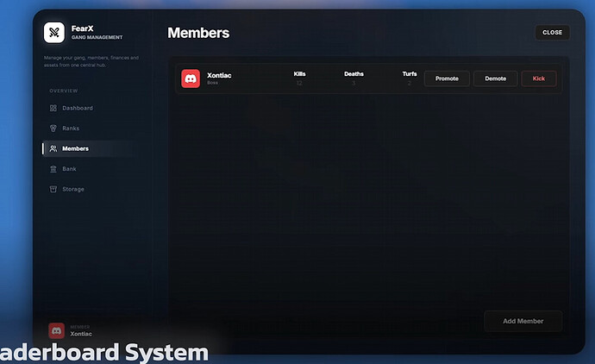Click the Deaths stat column
The width and height of the screenshot is (595, 364).
pos(354,78)
